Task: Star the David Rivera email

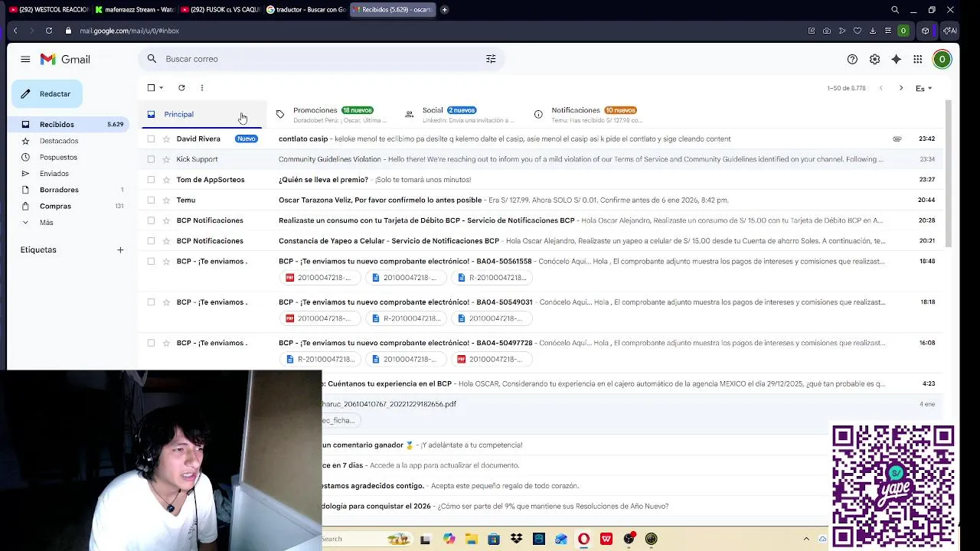Action: click(x=166, y=139)
